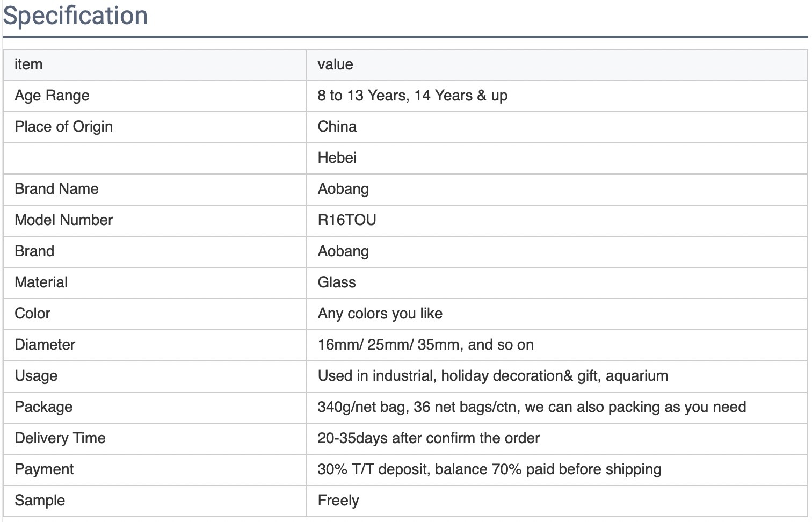The width and height of the screenshot is (812, 522).
Task: Click the Material label cell
Action: [x=155, y=283]
